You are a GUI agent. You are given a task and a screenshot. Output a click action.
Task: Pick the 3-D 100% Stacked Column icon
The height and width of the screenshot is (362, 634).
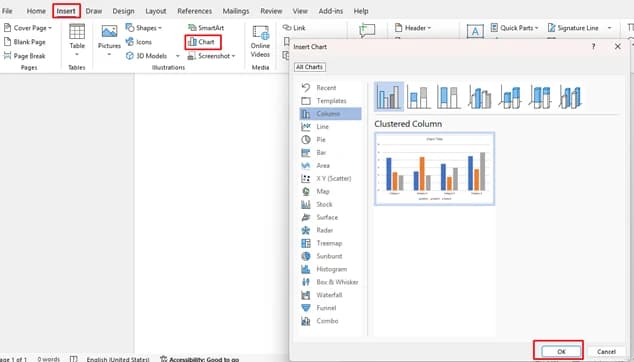point(540,97)
